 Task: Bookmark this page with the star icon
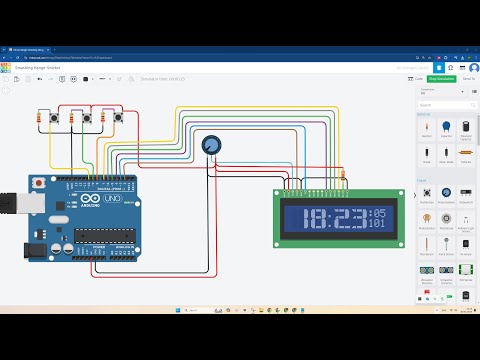coord(430,58)
